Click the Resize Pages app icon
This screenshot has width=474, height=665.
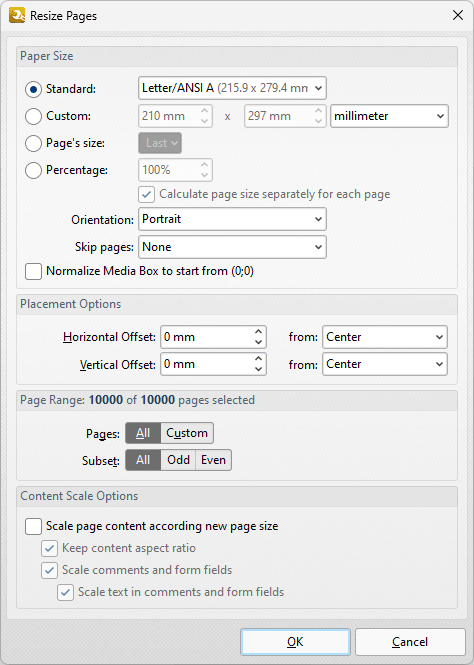(x=17, y=16)
